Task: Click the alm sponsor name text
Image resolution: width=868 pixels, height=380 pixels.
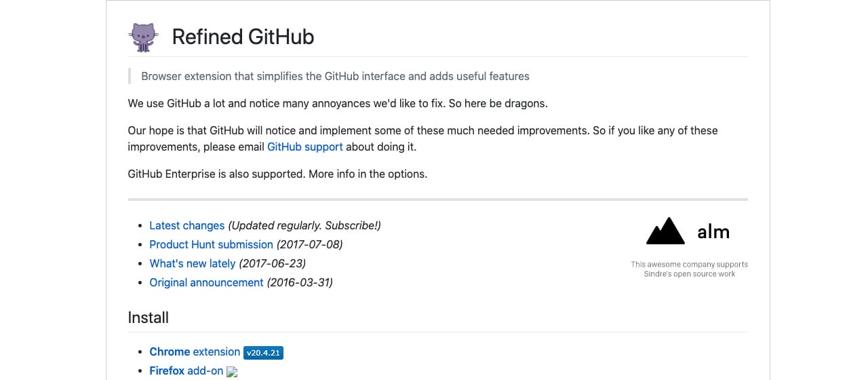Action: tap(713, 232)
